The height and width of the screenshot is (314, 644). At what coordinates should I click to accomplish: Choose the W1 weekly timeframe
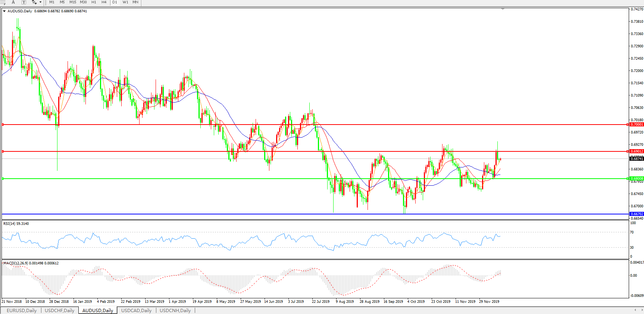125,2
